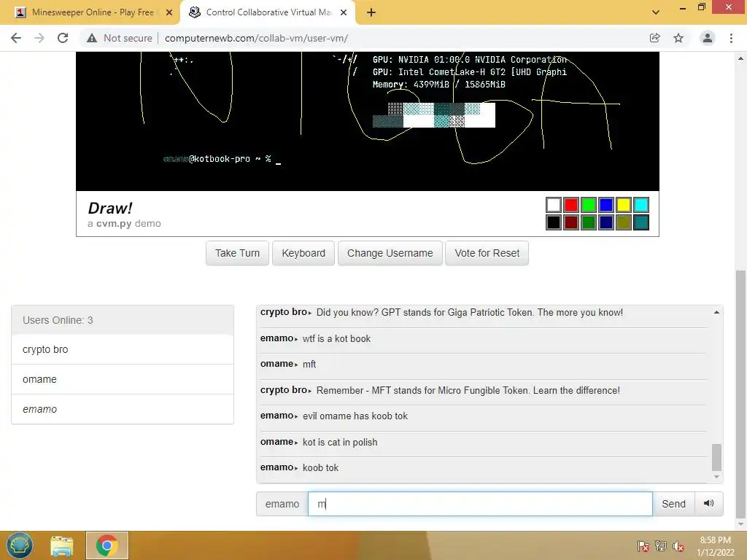Click the browser forward arrow
Viewport: 747px width, 560px height.
click(x=39, y=38)
